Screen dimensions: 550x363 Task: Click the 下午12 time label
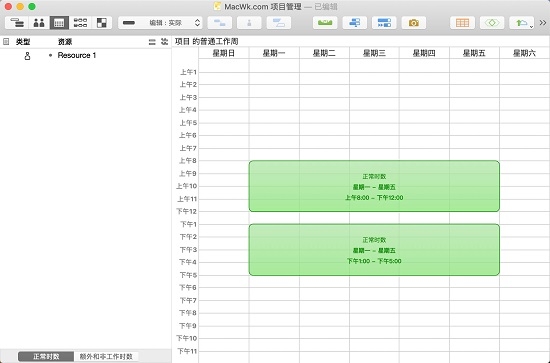tap(186, 211)
